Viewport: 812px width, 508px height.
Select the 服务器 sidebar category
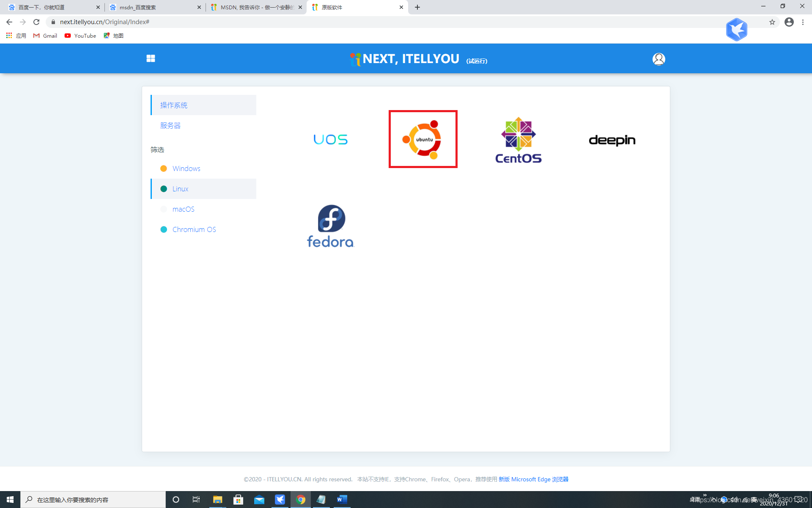point(203,125)
